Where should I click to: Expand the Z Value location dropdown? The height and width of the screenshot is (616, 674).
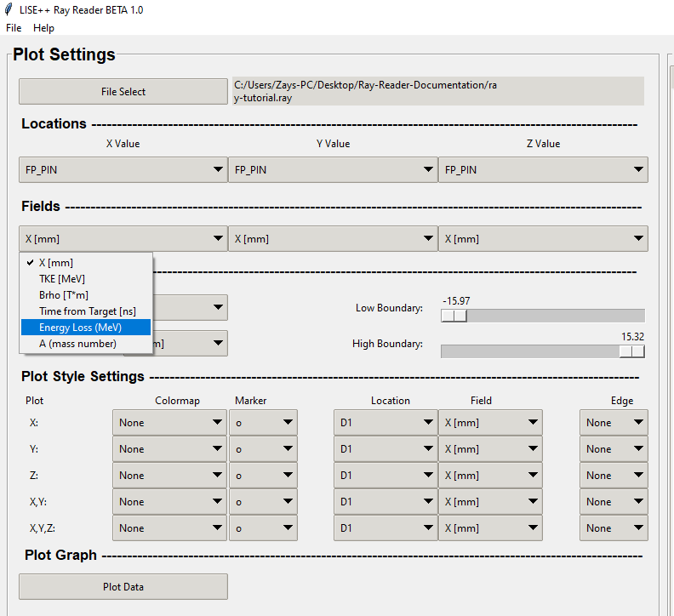[x=543, y=170]
